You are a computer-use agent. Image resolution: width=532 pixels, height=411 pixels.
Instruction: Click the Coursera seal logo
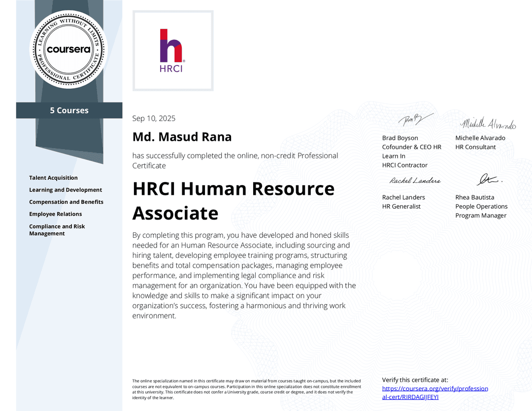click(68, 49)
